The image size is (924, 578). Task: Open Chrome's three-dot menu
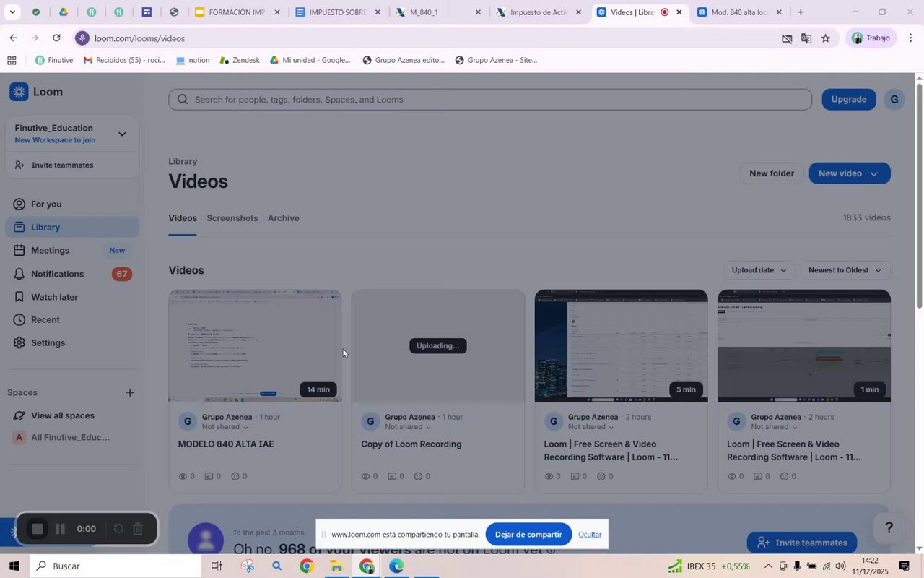click(911, 38)
